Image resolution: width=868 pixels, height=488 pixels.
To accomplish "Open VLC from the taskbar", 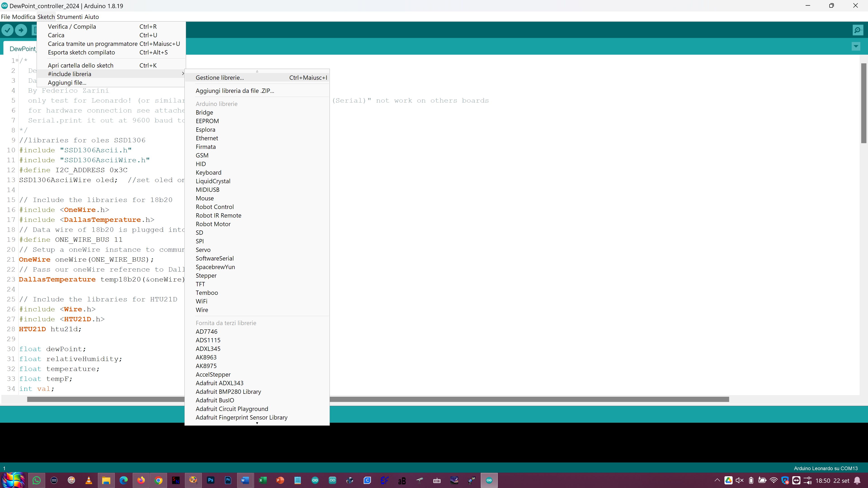I will [x=89, y=480].
